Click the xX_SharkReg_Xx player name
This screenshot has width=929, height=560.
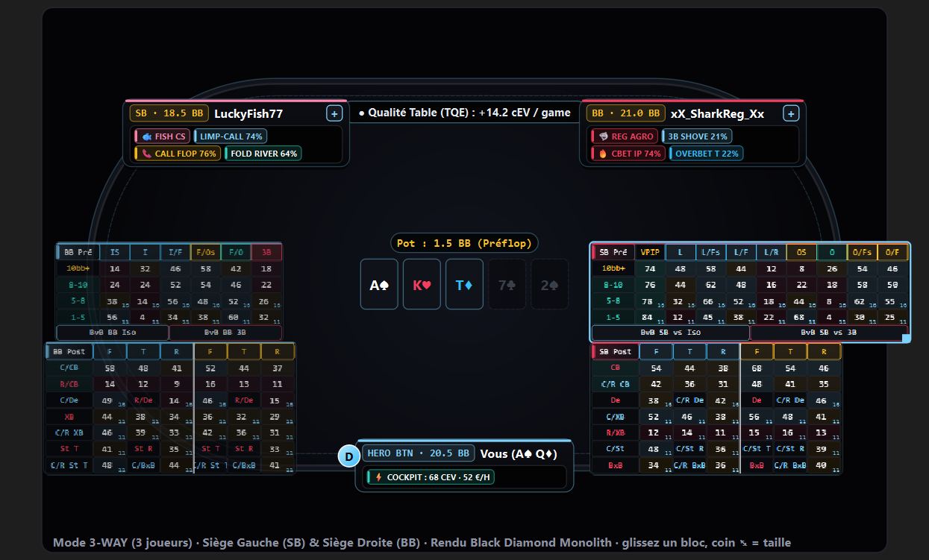tap(717, 113)
